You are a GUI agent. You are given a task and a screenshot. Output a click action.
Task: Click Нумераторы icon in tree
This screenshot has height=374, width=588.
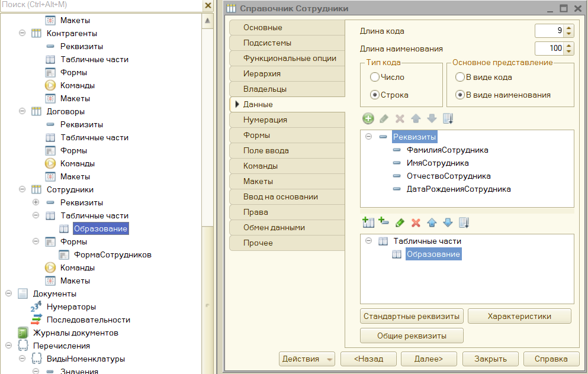(x=36, y=307)
